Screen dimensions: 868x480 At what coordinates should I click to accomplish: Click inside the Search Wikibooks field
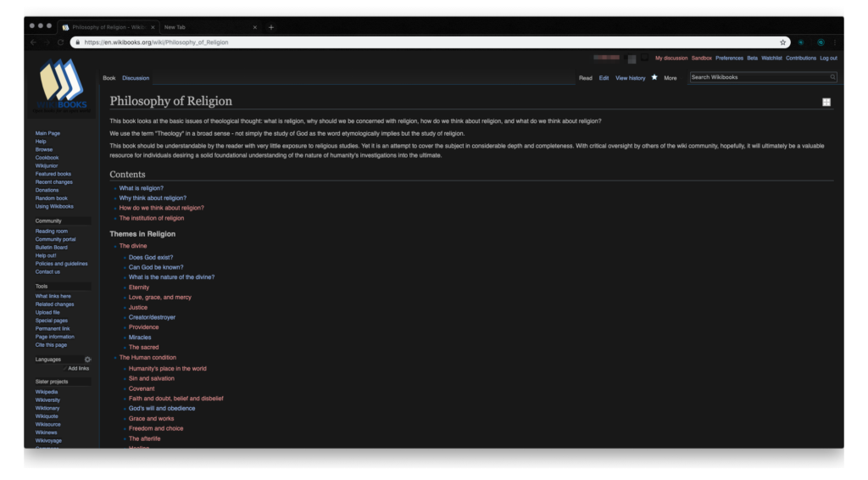pos(759,77)
